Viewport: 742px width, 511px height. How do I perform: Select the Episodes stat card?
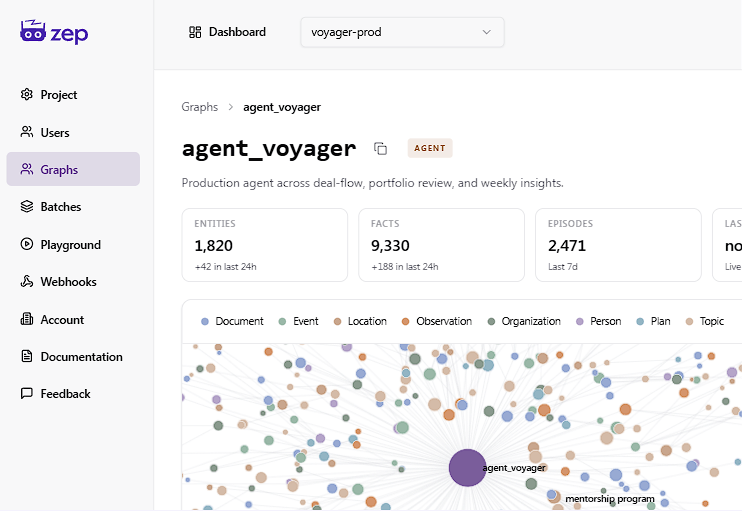click(x=618, y=245)
